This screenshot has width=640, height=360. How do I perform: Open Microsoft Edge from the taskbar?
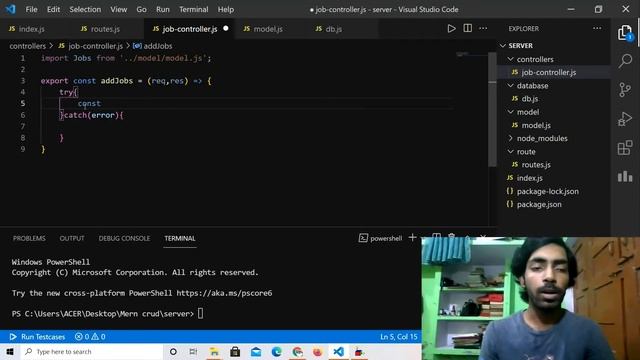coord(276,351)
